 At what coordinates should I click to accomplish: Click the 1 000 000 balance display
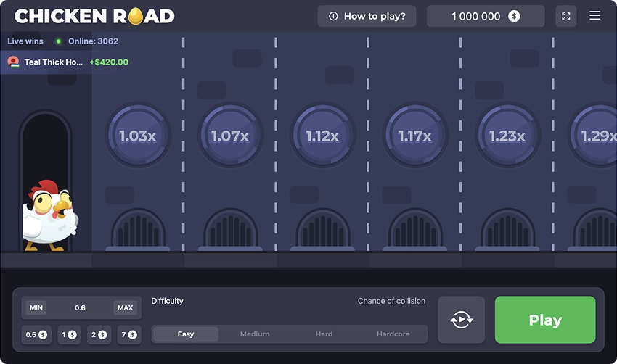pos(485,16)
